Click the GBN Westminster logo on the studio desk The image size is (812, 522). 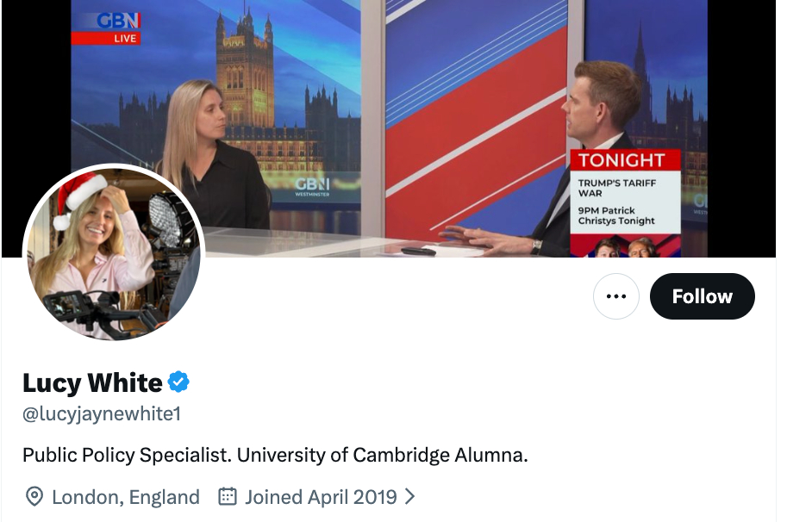click(311, 186)
